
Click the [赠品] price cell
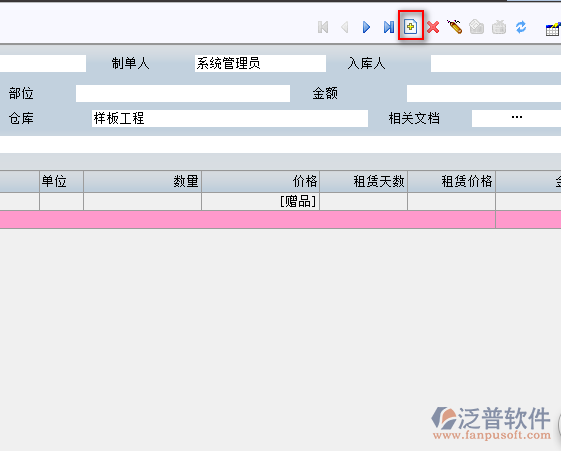(260, 202)
